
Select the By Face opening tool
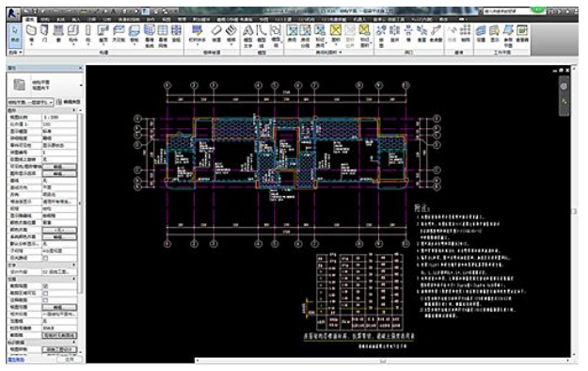coord(381,36)
